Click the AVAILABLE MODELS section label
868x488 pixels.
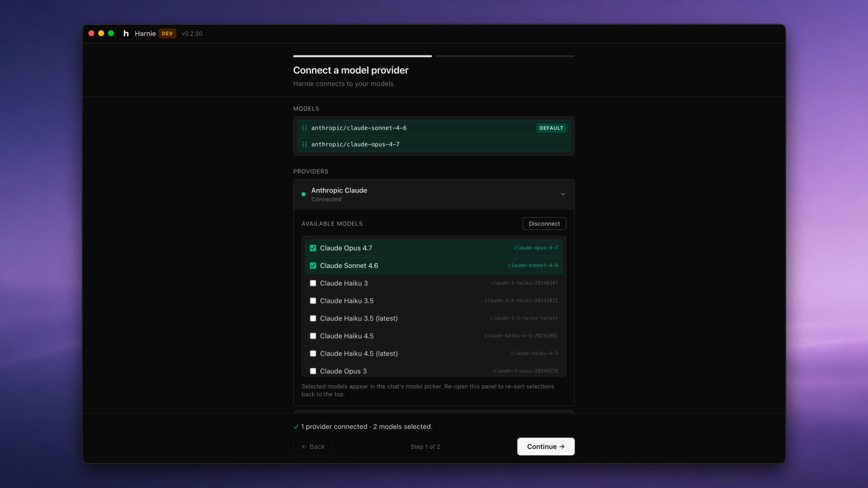pos(332,224)
